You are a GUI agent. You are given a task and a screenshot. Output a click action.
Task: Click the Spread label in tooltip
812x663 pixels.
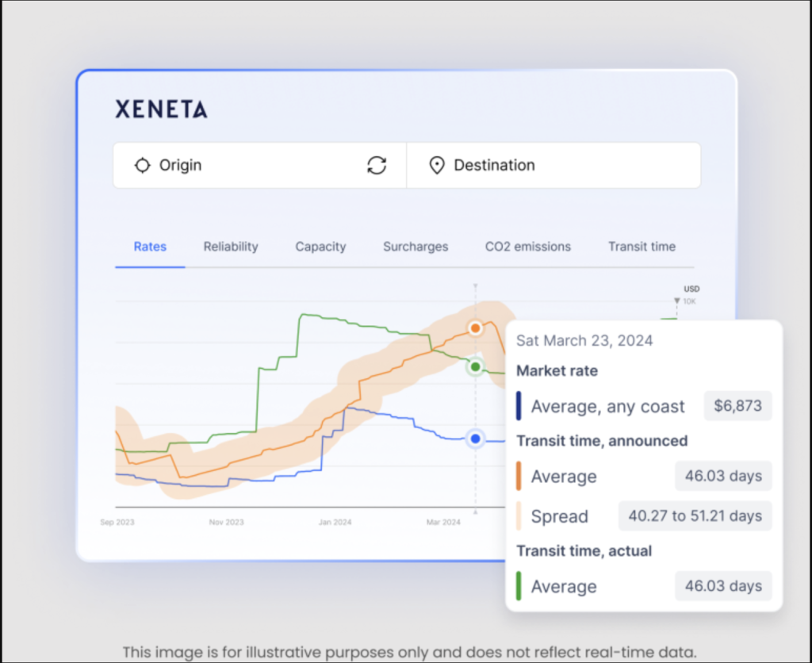[560, 516]
